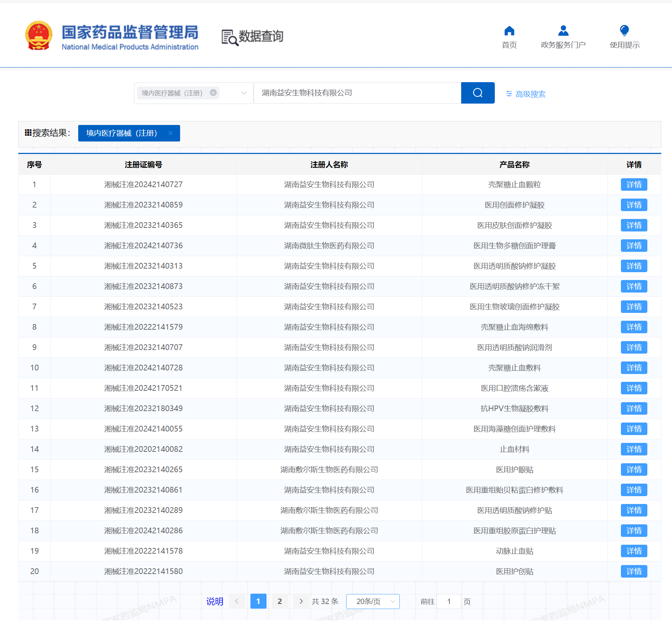Click registration number 湘械注准20242140727
Screen dimensions: 672x624
(143, 185)
